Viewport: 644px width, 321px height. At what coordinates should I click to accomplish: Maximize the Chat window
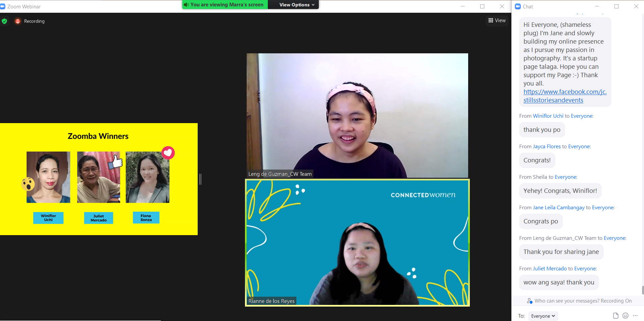(616, 6)
